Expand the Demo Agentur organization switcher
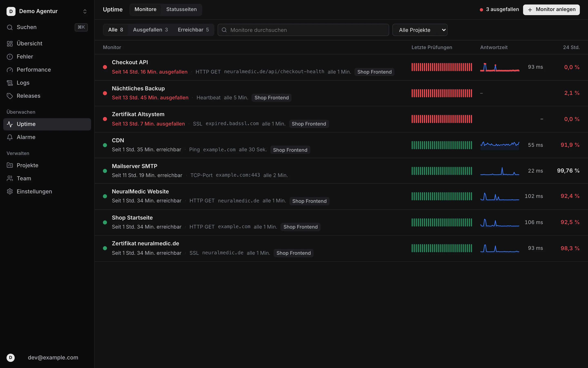 [x=85, y=11]
